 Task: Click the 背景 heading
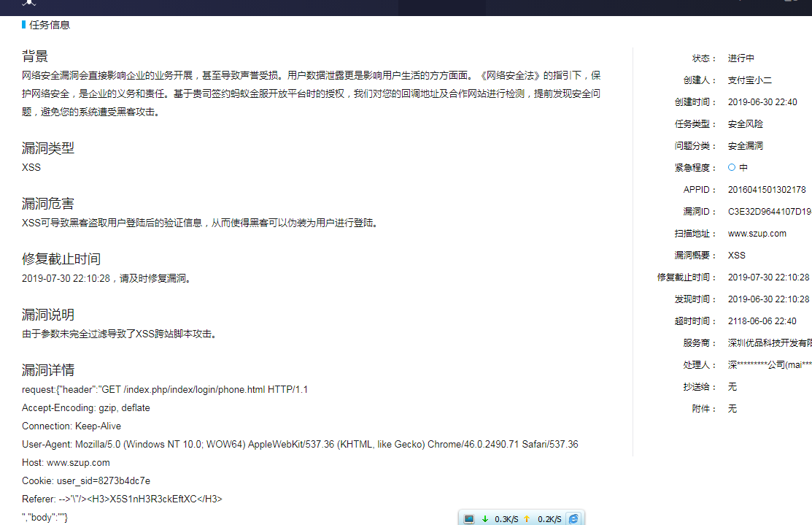[x=35, y=56]
